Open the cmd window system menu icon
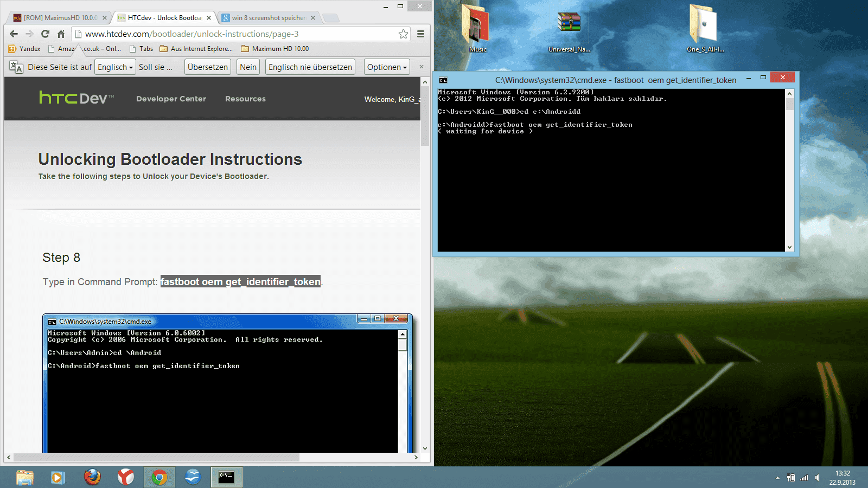This screenshot has width=868, height=488. click(443, 80)
